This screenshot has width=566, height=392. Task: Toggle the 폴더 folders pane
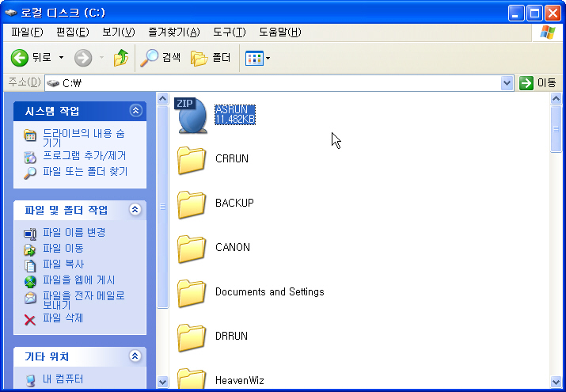pyautogui.click(x=211, y=58)
